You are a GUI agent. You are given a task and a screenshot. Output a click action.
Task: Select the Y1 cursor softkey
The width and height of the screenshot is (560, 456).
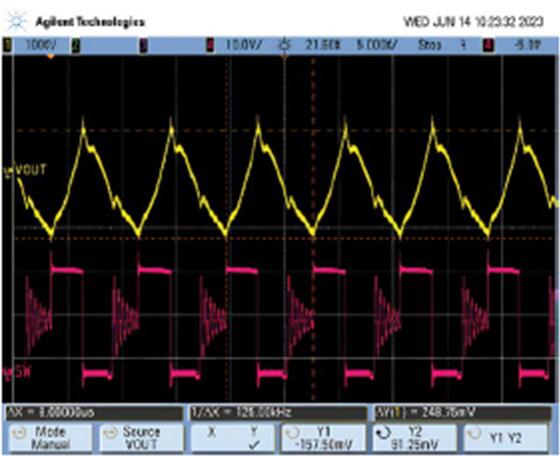tap(324, 437)
